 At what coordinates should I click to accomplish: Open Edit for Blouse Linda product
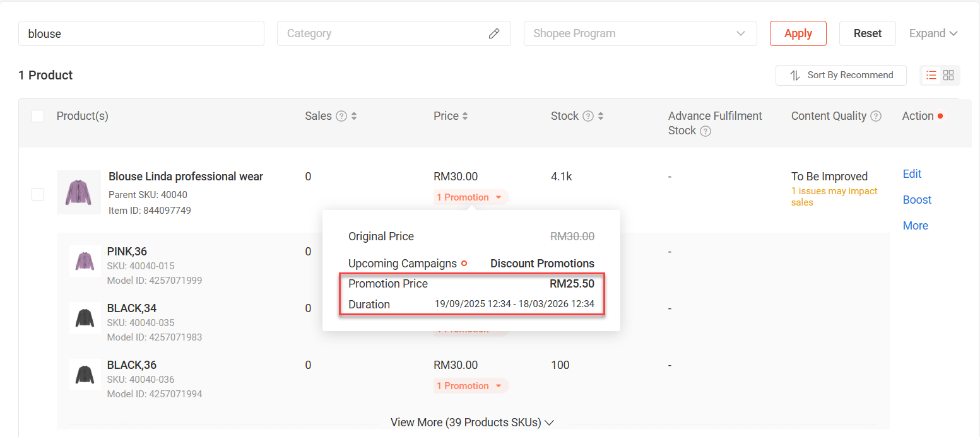[x=912, y=174]
